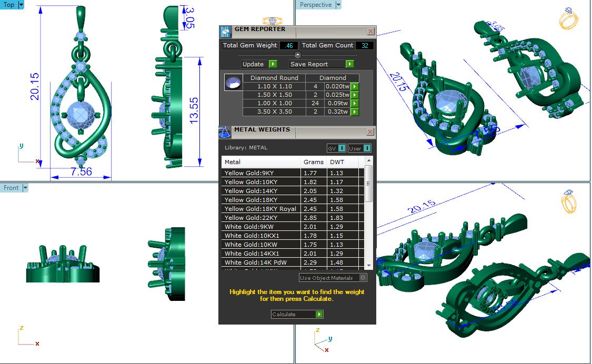Click green arrow for 1.00 X 1.00 diamonds

(355, 104)
